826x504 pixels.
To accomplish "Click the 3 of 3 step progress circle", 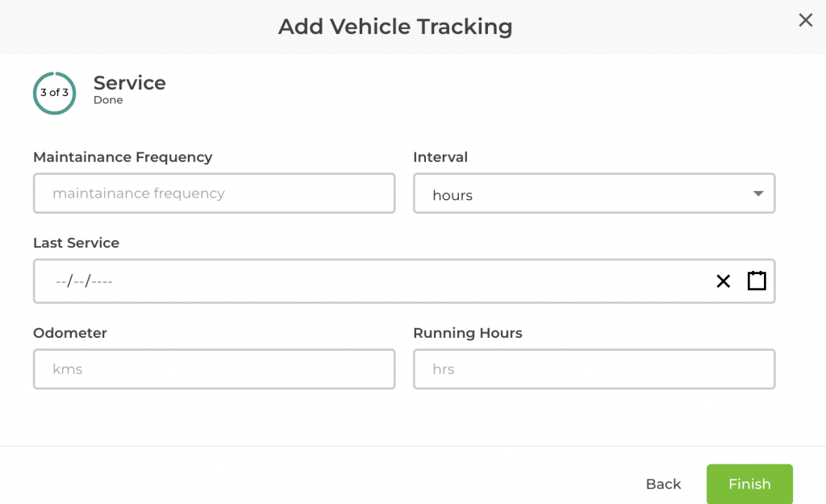I will coord(55,93).
